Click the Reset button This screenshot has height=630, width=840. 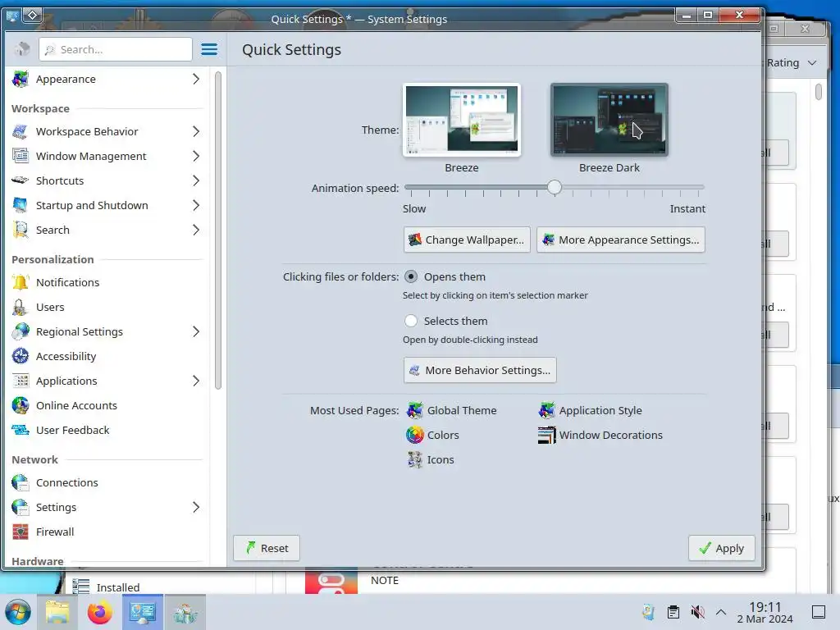pos(267,548)
